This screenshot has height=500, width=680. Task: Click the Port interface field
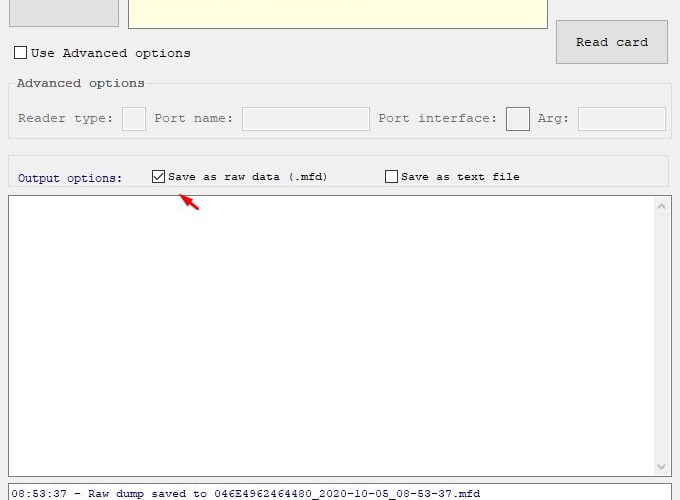click(x=518, y=119)
